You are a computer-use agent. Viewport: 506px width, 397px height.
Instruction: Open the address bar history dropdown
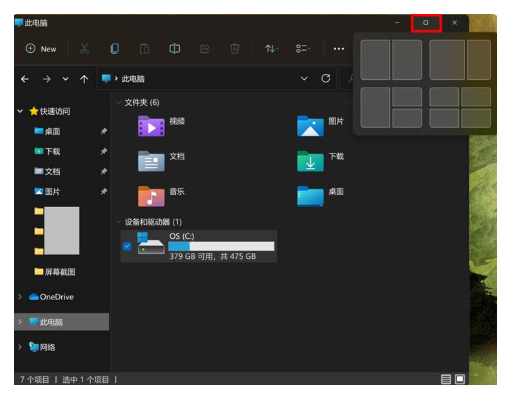(304, 79)
